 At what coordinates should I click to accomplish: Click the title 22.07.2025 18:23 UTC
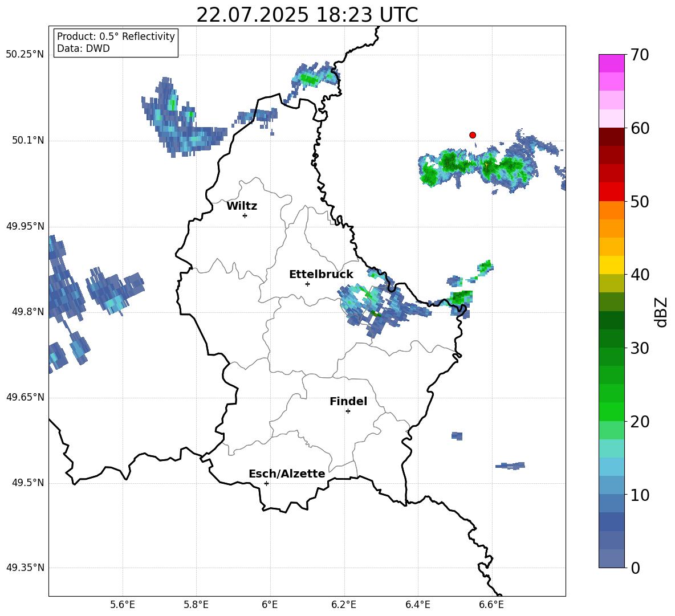[307, 15]
